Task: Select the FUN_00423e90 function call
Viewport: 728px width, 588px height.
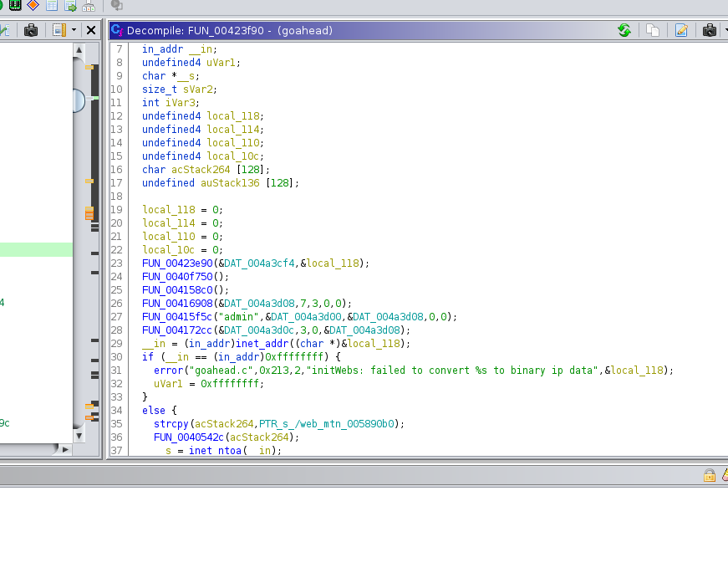Action: click(177, 263)
